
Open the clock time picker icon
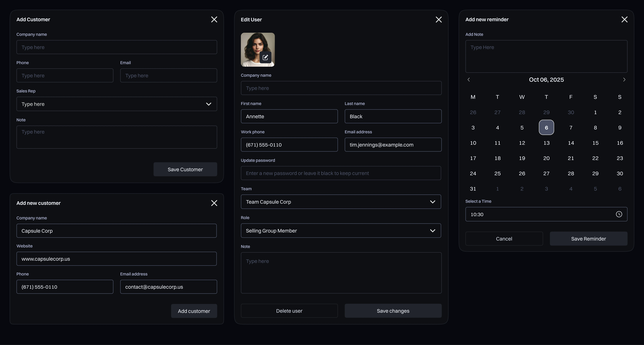(619, 214)
